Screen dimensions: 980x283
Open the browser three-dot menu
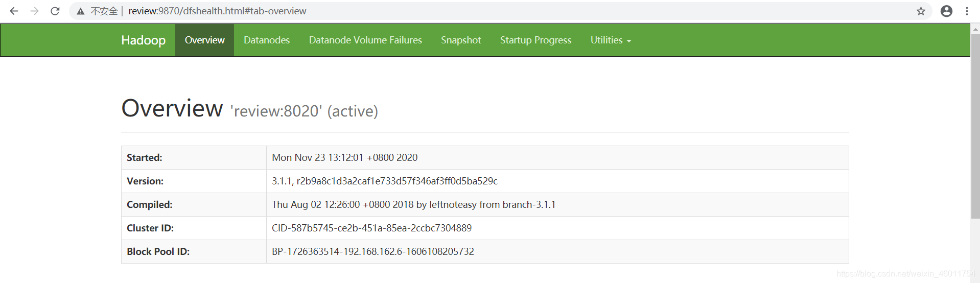(x=967, y=11)
